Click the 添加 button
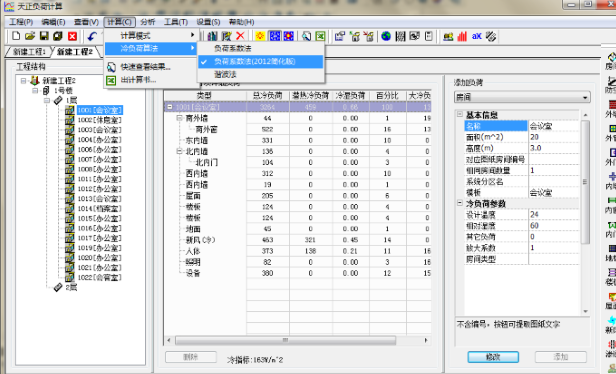The height and width of the screenshot is (374, 616). coord(561,357)
